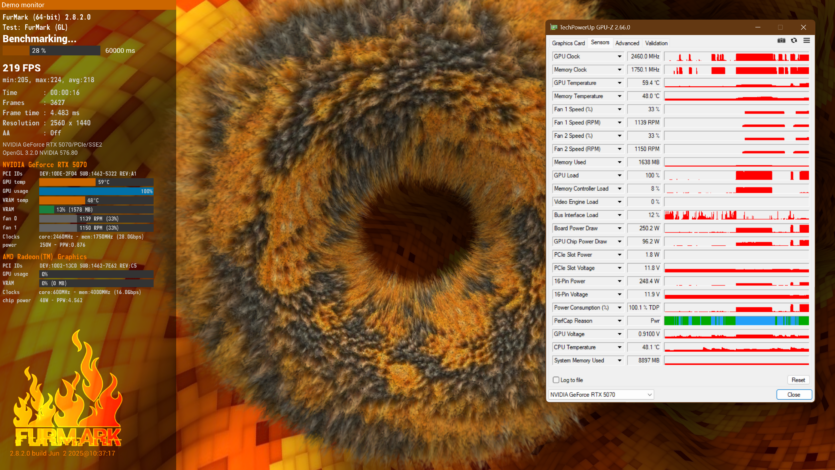Click the AMD Radeon(TM) Graphics heading
Screen dimensions: 835x470
pos(44,257)
